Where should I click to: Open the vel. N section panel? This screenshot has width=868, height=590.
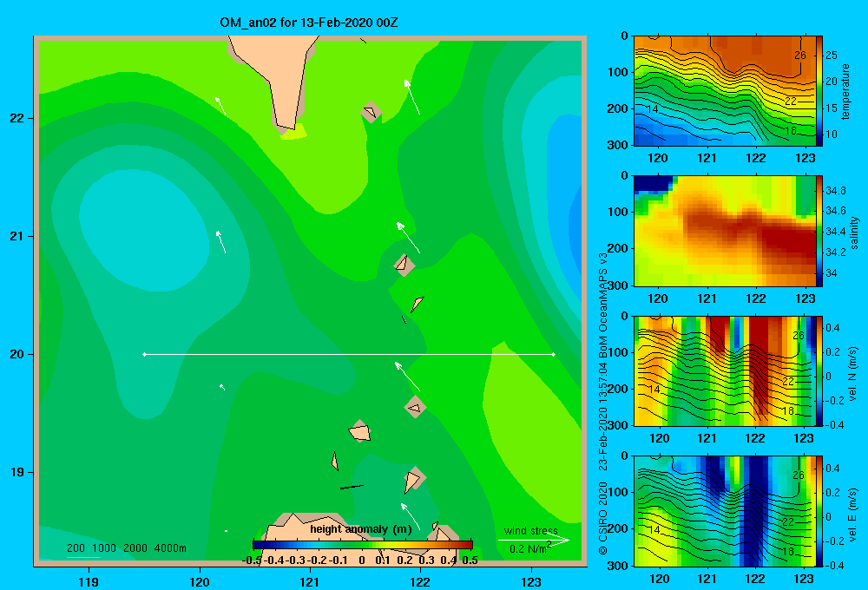[725, 370]
